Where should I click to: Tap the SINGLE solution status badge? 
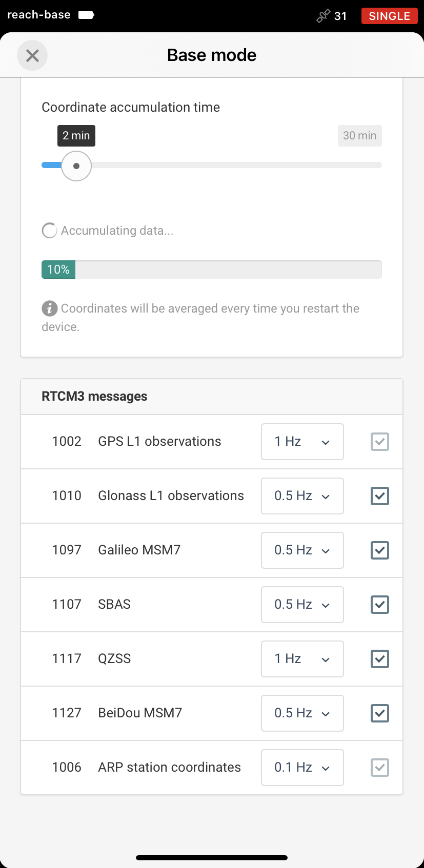click(389, 16)
